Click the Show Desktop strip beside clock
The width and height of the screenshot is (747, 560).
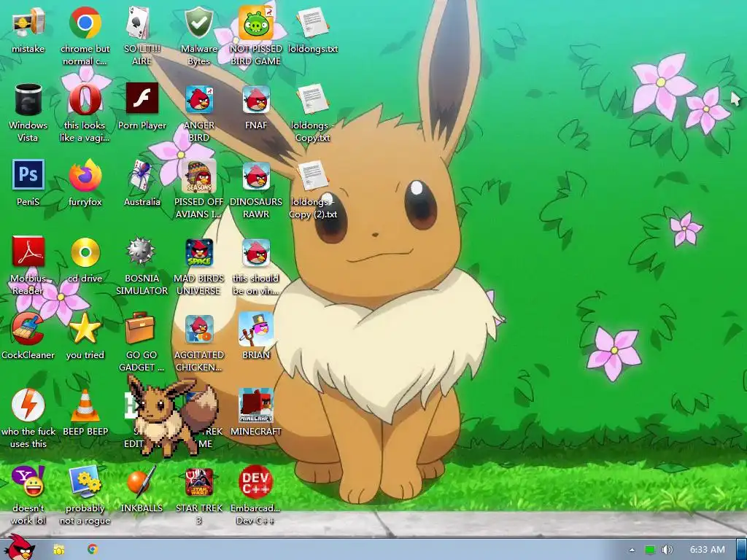(x=741, y=550)
